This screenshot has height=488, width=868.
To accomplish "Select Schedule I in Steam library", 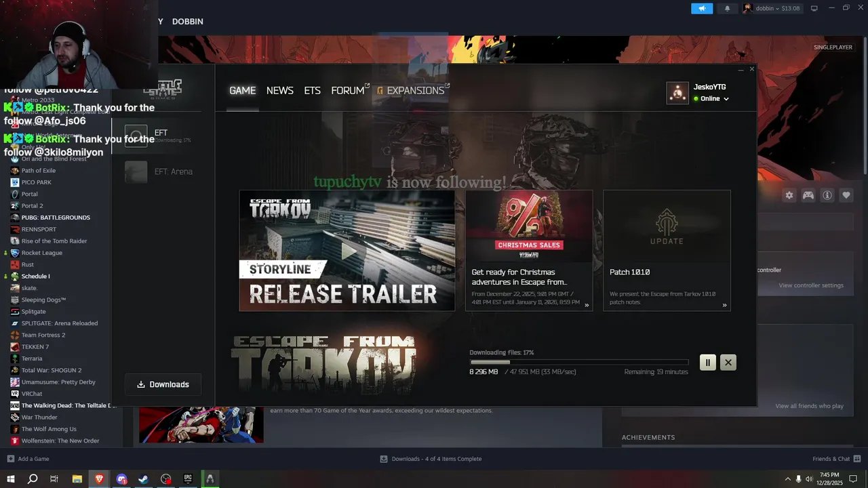I will coord(36,276).
